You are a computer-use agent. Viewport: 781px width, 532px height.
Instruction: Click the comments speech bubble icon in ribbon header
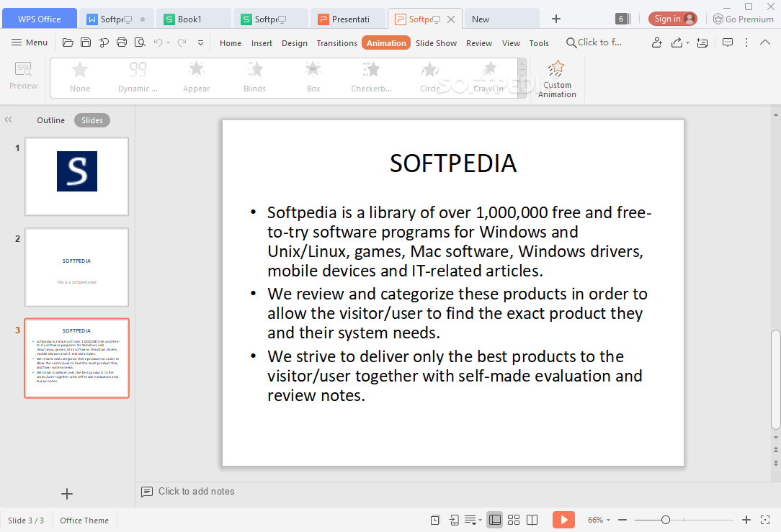point(727,42)
